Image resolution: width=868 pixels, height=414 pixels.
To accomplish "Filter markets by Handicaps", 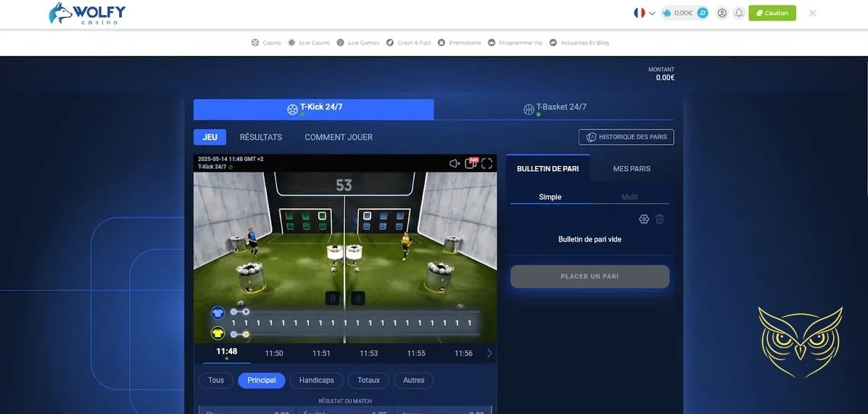I will (316, 380).
